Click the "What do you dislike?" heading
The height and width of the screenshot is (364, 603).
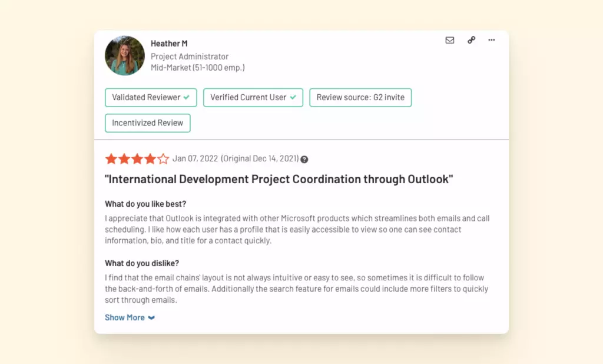point(142,263)
